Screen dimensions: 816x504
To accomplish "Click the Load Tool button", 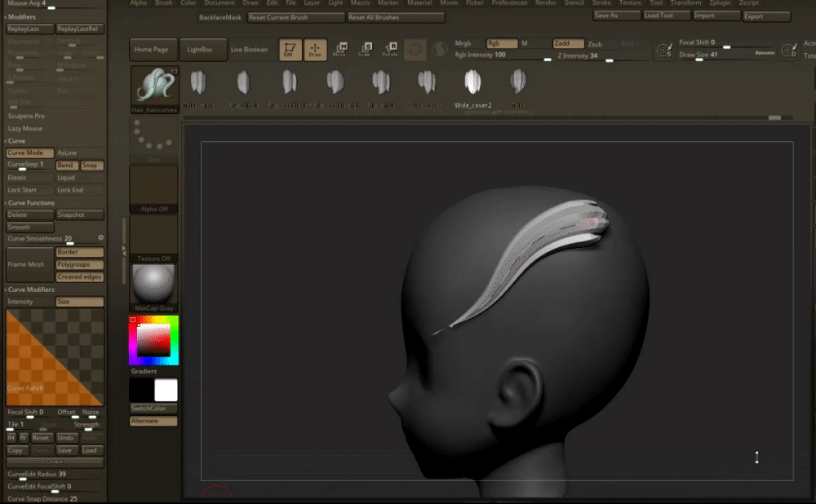I will click(x=667, y=16).
